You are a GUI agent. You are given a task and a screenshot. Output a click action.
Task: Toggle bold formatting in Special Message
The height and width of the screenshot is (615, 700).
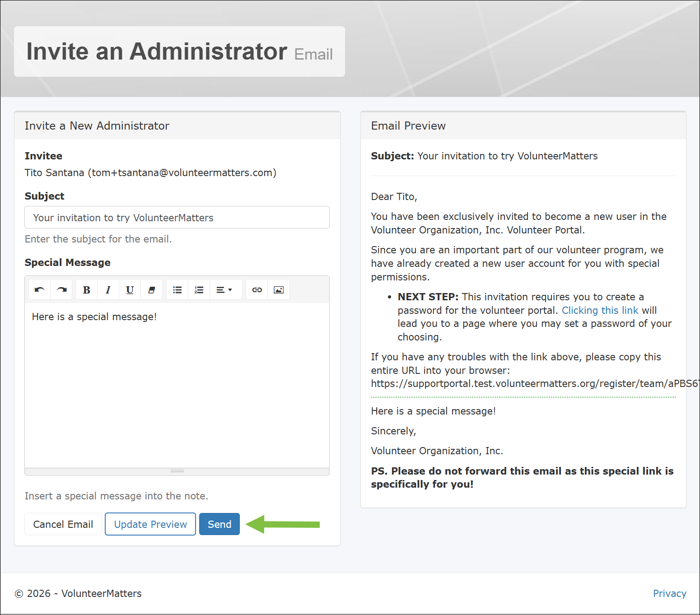tap(87, 290)
